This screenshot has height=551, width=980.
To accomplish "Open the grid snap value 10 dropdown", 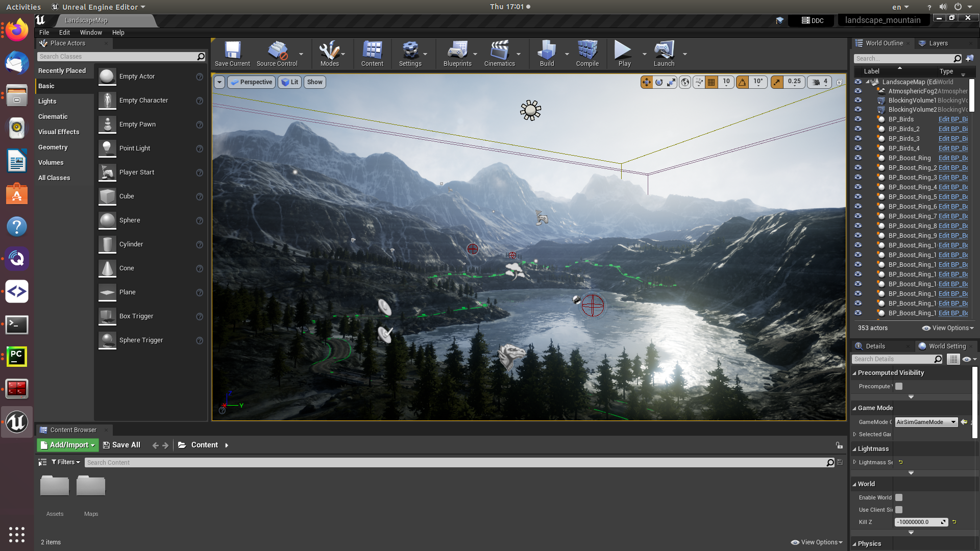I will point(726,82).
